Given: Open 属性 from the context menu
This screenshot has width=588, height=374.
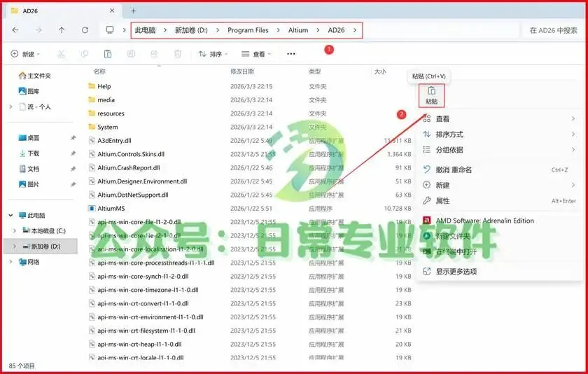Looking at the screenshot, I should (498, 201).
